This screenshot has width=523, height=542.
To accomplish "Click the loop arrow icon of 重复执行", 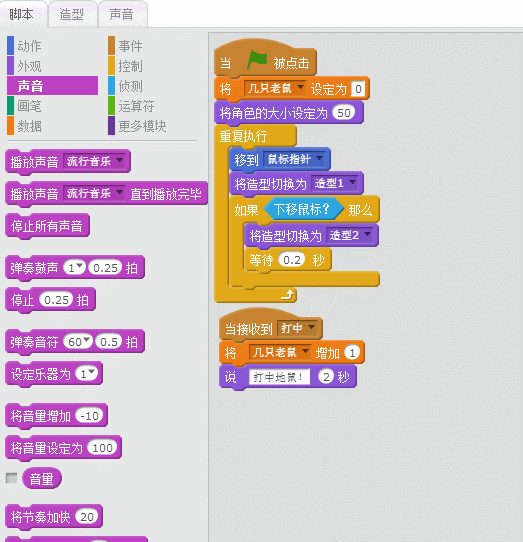I will (287, 295).
